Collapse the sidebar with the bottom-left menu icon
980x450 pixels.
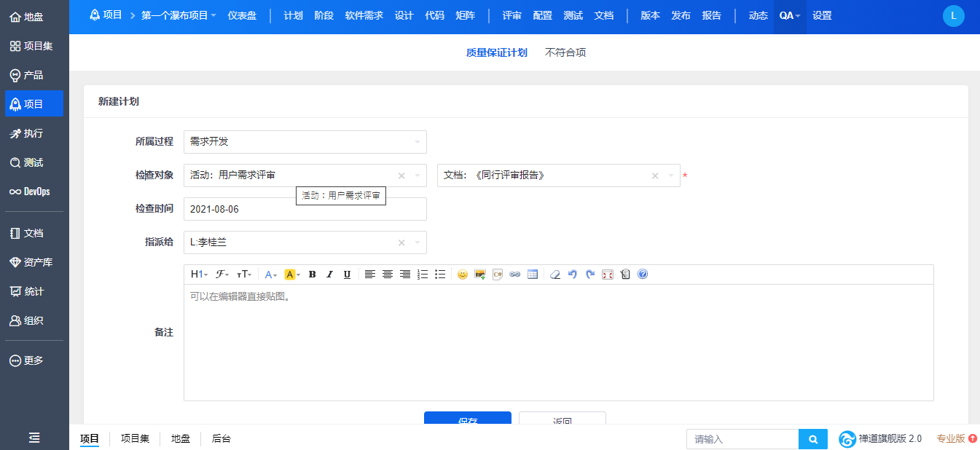coord(34,438)
